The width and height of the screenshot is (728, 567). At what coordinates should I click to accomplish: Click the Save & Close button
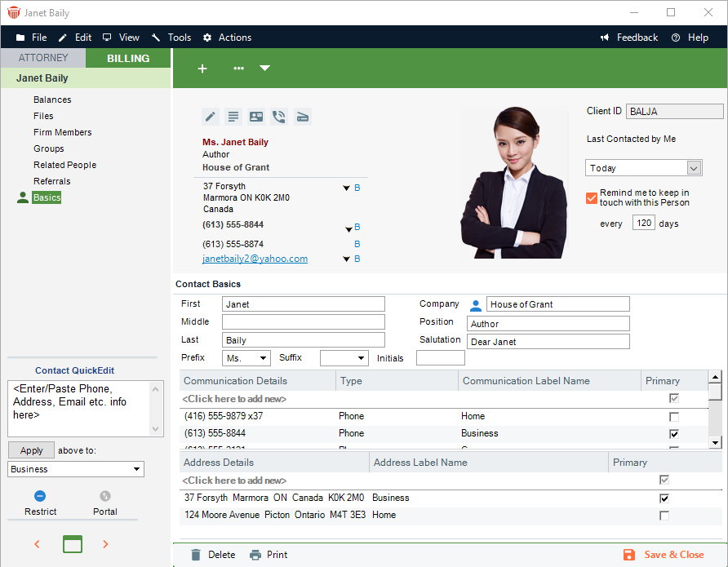[664, 555]
